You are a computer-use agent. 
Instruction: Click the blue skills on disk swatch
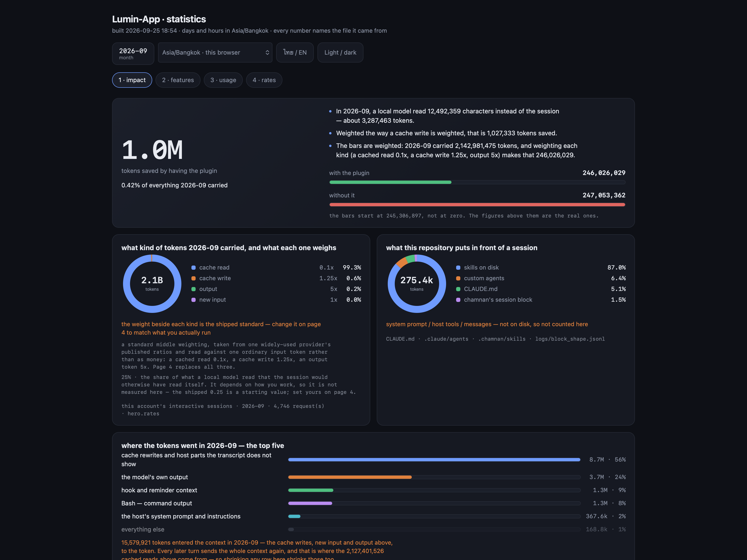(x=458, y=268)
